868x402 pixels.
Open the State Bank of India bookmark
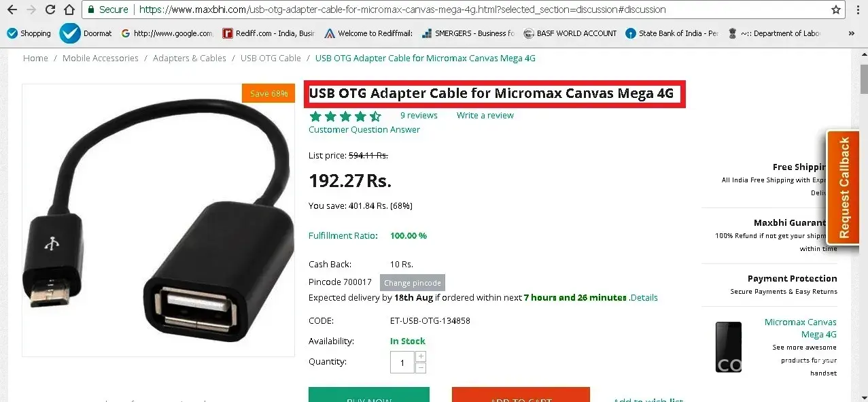672,33
